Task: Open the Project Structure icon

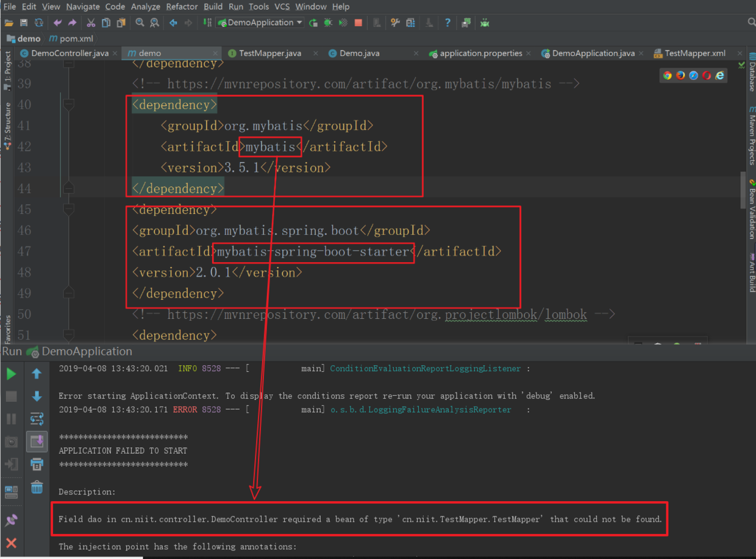Action: click(410, 23)
